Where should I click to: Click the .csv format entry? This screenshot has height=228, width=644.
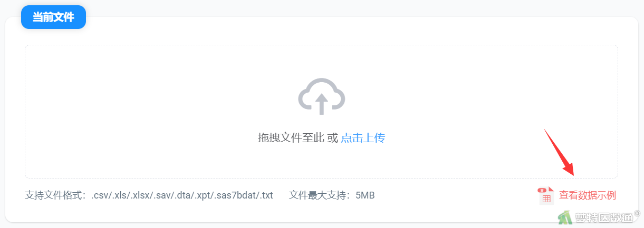(100, 195)
